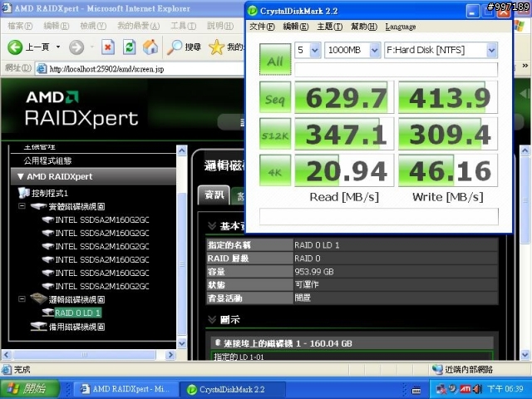Click tree horizontal scrollbar left arrow

(7, 355)
